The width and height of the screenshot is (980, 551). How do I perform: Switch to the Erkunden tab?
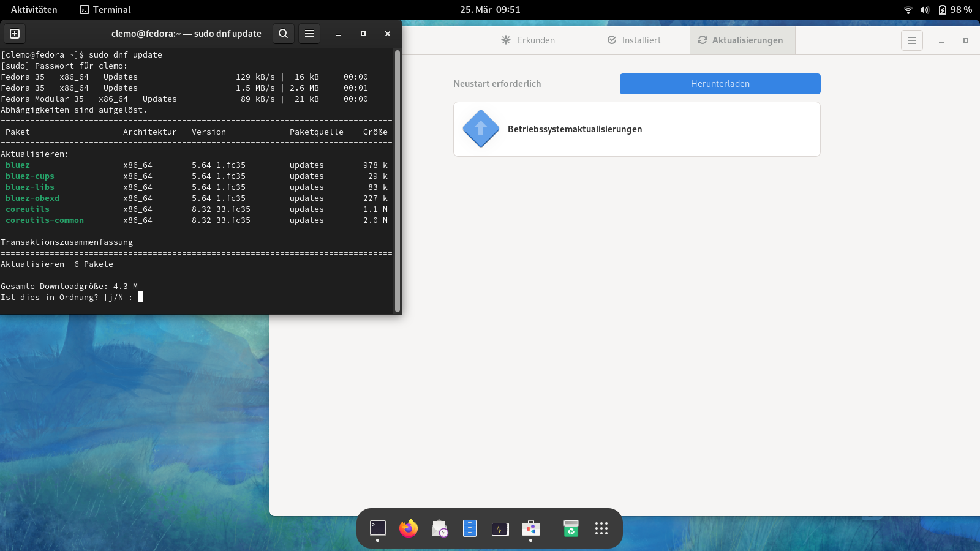[528, 40]
